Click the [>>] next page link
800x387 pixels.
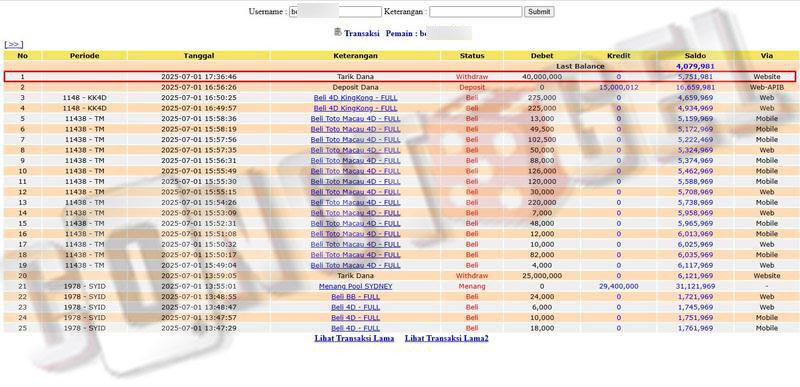tap(14, 44)
